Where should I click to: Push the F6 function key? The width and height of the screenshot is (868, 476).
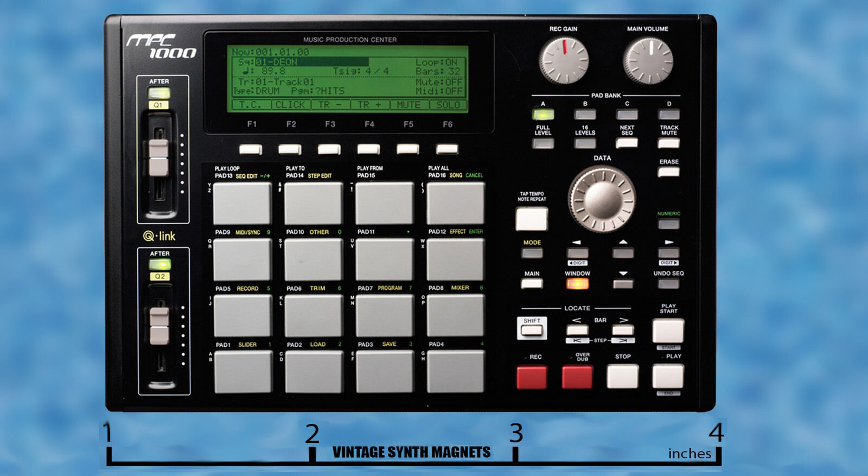(x=447, y=149)
